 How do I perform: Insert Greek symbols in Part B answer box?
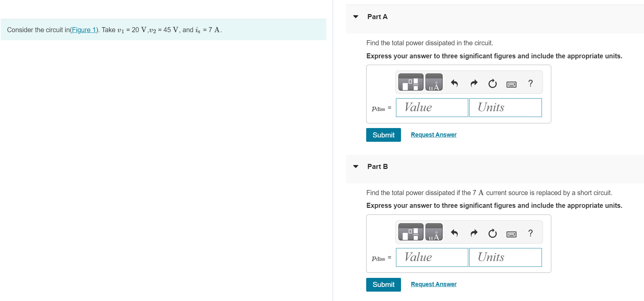[434, 232]
